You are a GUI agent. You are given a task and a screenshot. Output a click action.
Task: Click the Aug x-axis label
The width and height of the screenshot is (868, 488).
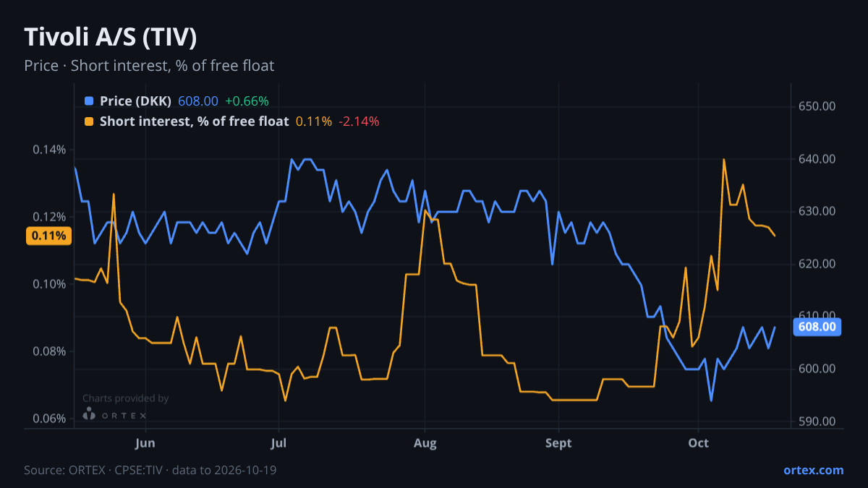pos(425,443)
